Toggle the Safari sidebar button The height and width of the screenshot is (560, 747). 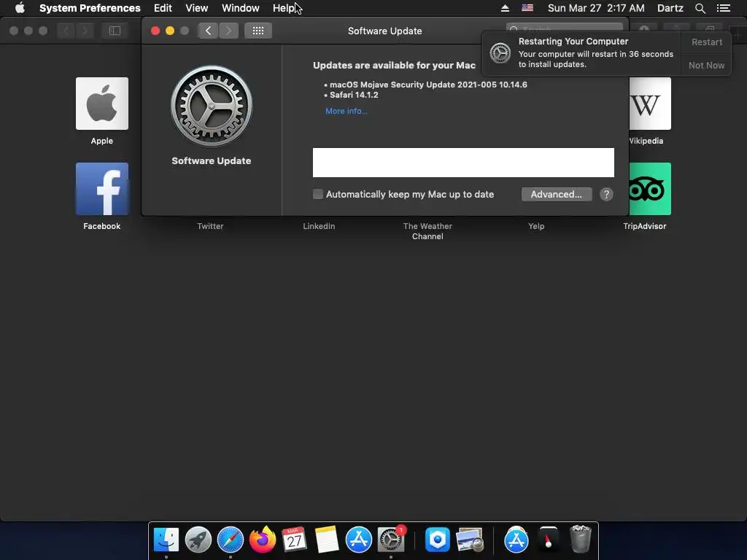pos(115,31)
